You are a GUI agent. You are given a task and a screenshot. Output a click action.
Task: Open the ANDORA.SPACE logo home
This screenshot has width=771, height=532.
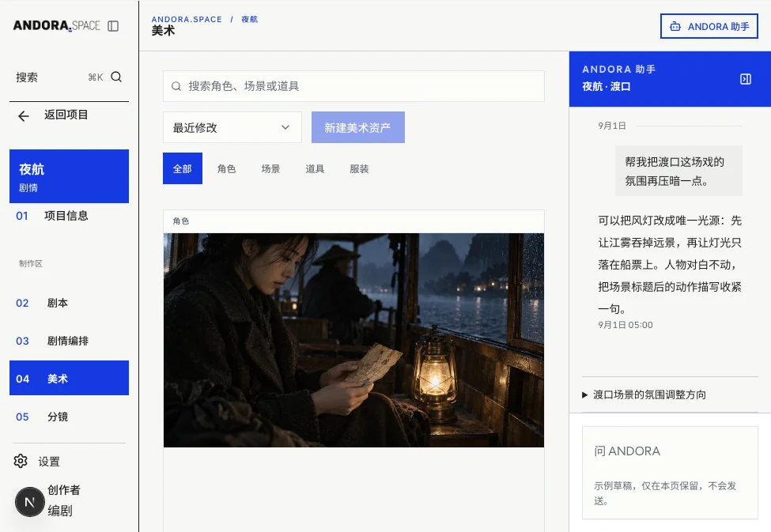tap(57, 25)
